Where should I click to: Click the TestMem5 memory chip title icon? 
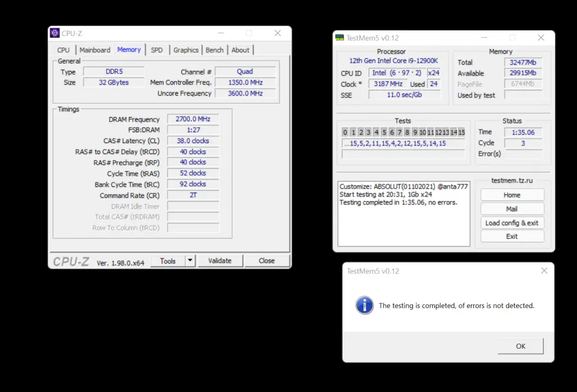point(340,38)
